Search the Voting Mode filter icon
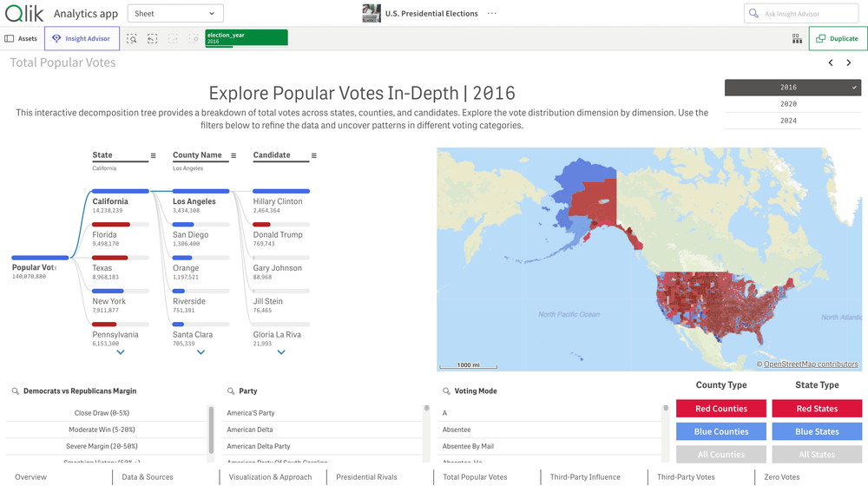 446,391
